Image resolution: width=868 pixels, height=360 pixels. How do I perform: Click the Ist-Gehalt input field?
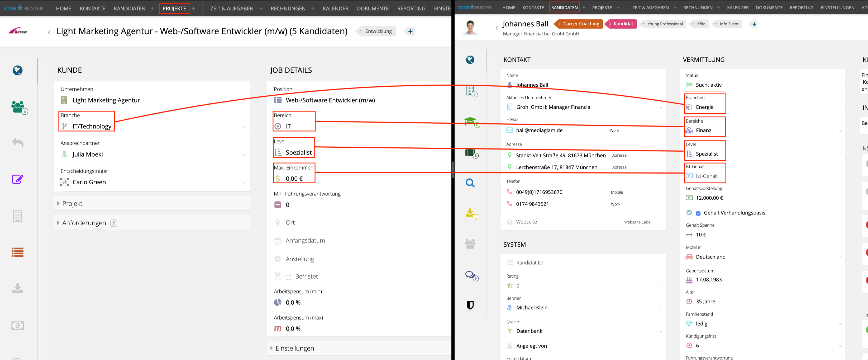(x=707, y=176)
